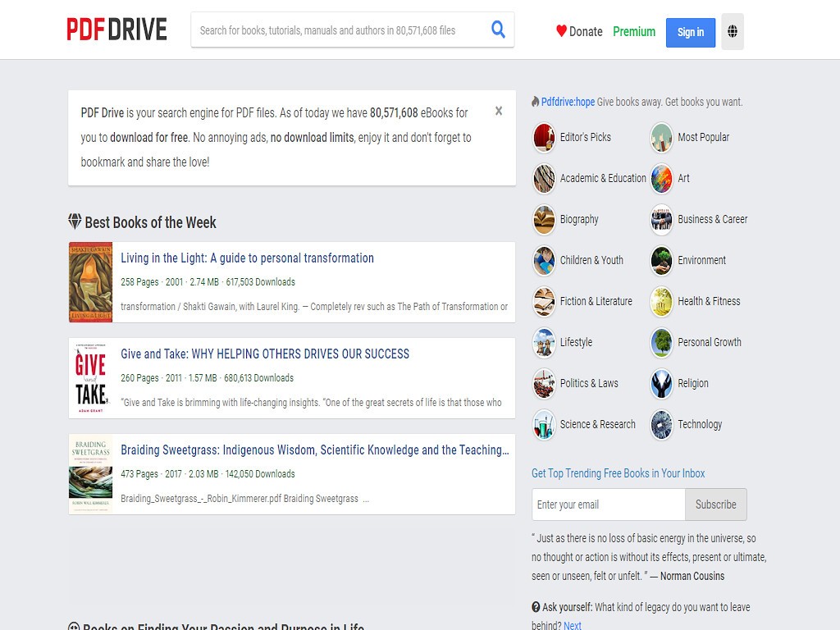Click the Next question link
Image resolution: width=840 pixels, height=630 pixels.
[572, 625]
